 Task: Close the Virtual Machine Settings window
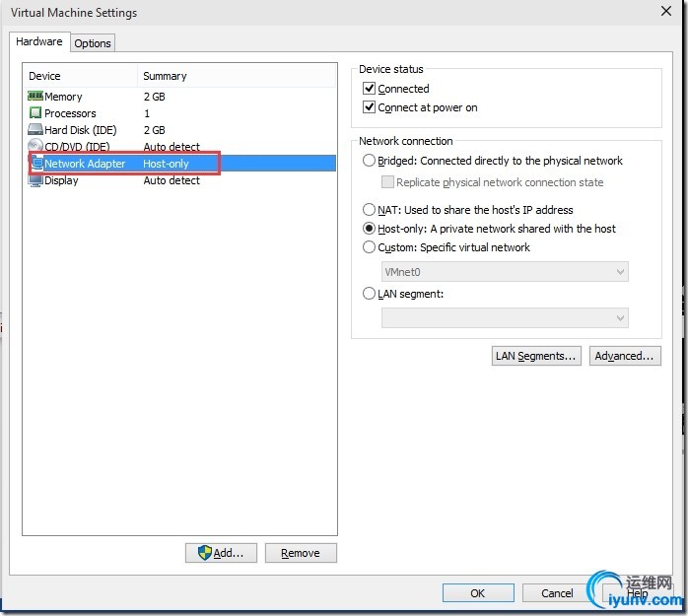(x=666, y=11)
